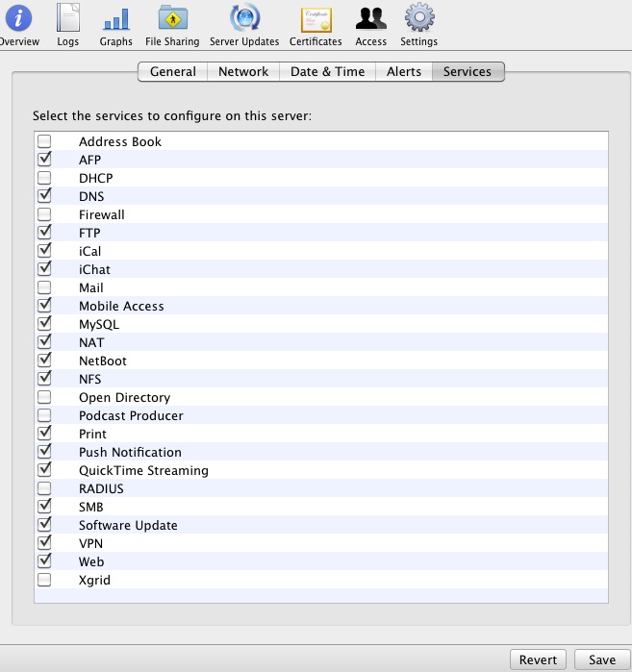Viewport: 632px width, 672px height.
Task: Open the Overview info icon
Action: pyautogui.click(x=18, y=18)
